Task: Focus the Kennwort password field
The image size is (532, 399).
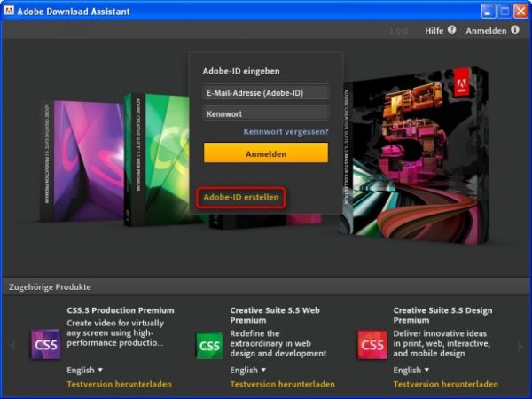Action: pos(266,113)
